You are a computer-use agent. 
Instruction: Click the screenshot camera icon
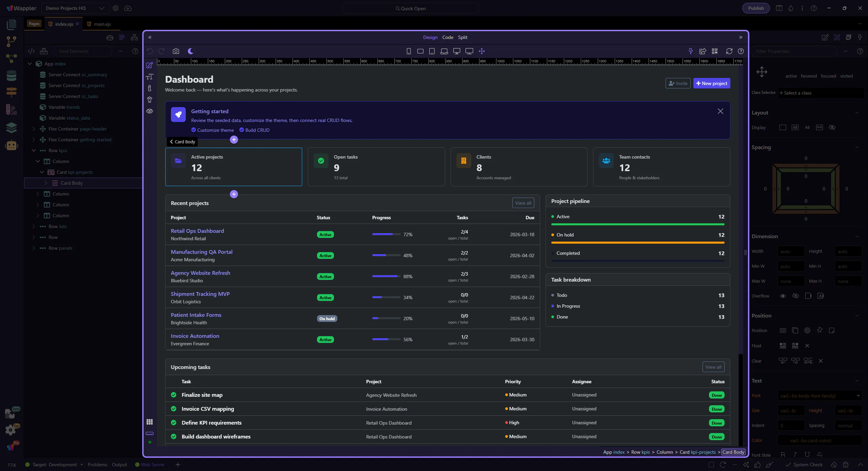176,51
